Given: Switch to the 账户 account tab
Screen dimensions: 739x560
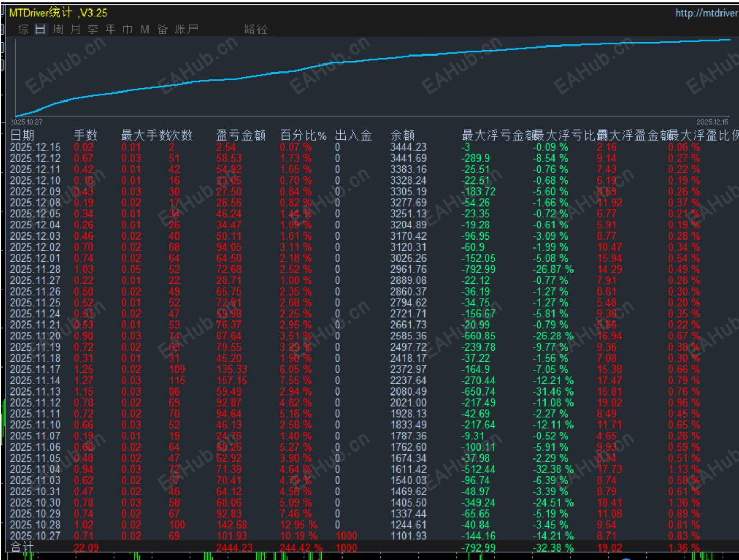Looking at the screenshot, I should pos(187,29).
